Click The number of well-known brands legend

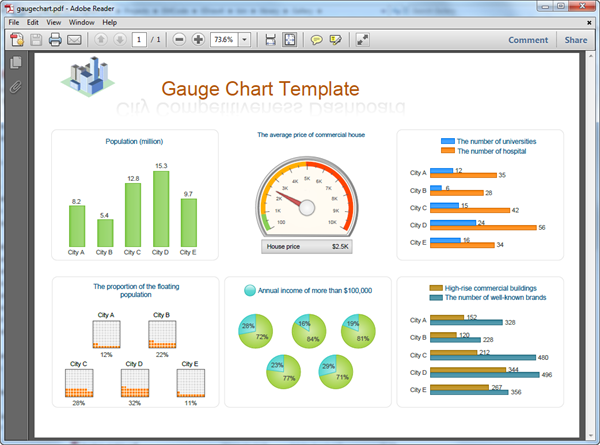(496, 297)
